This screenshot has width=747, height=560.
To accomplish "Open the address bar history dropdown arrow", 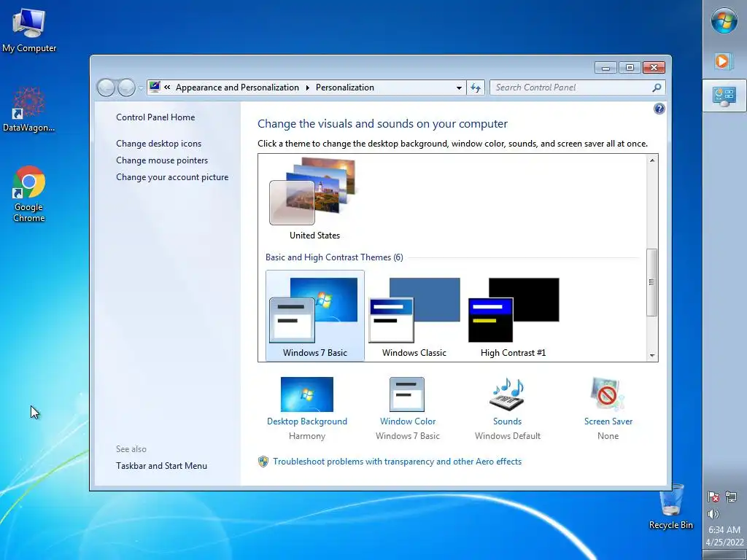I will [459, 87].
